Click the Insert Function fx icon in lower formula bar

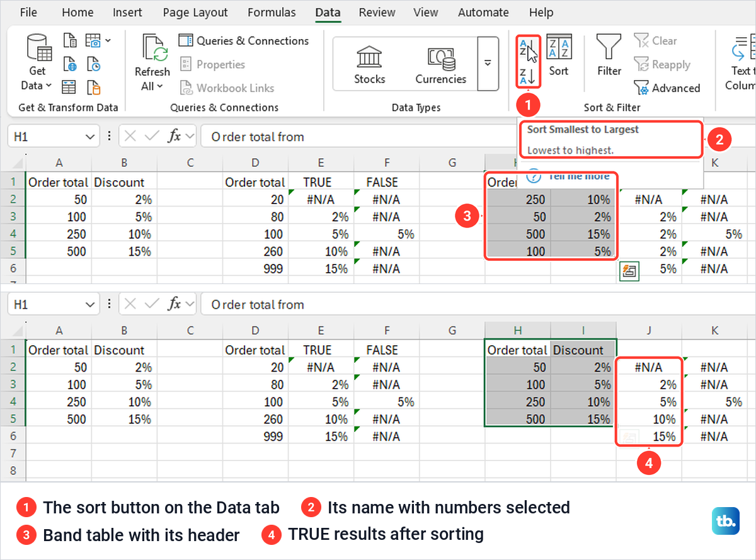coord(175,304)
